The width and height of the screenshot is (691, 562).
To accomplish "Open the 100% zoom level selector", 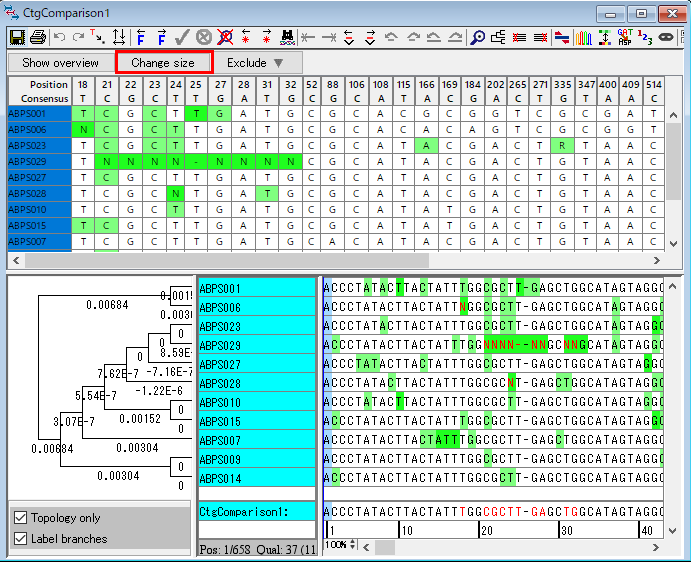I will coord(342,546).
